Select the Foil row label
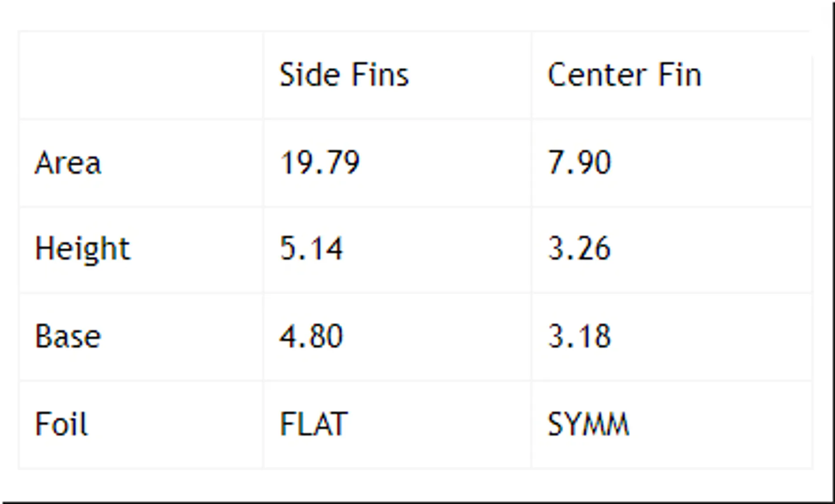The height and width of the screenshot is (504, 835). 61,424
